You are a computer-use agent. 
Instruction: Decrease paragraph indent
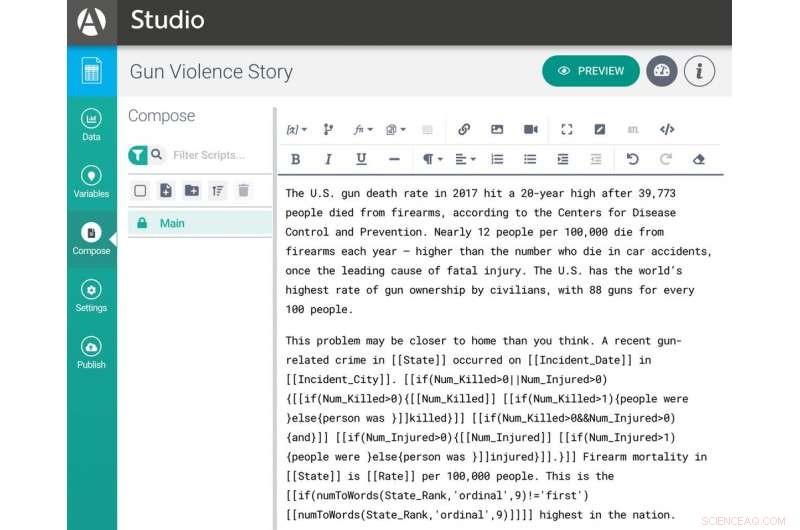pos(596,159)
